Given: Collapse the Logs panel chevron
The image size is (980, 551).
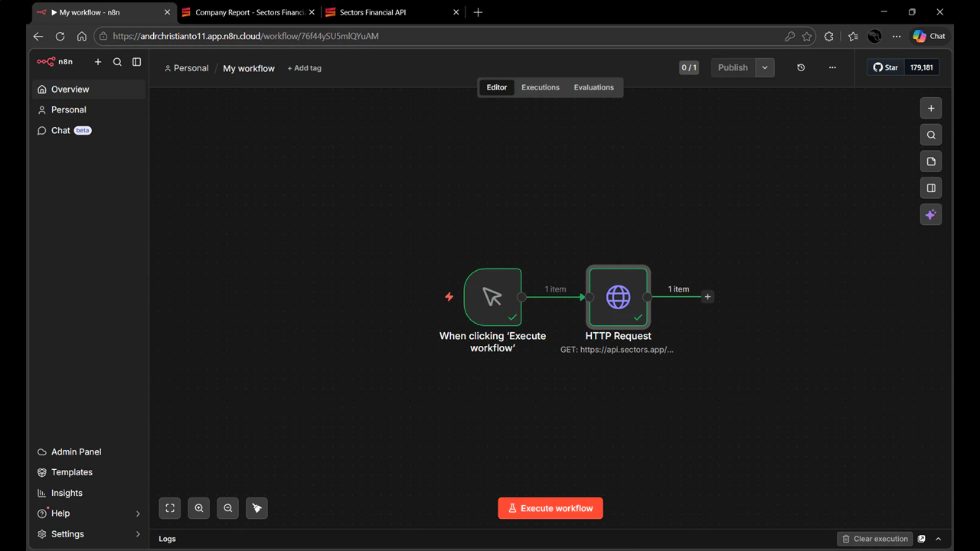Looking at the screenshot, I should tap(938, 538).
